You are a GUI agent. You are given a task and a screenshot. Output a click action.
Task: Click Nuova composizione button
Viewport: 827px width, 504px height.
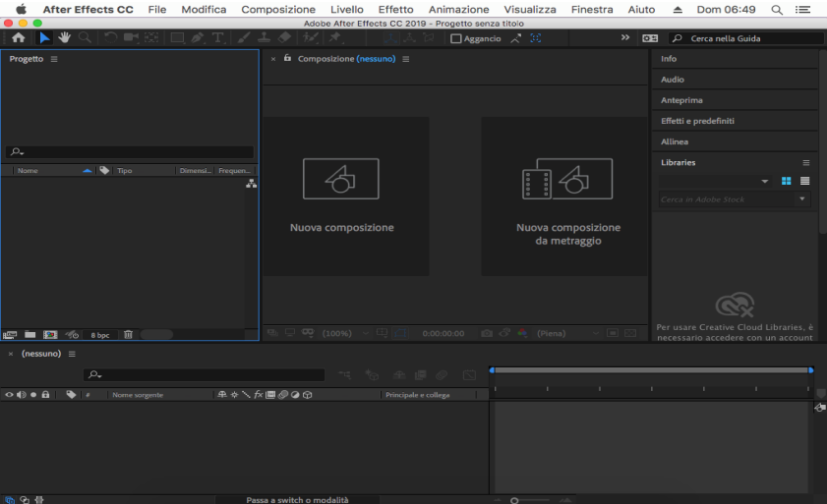[346, 196]
